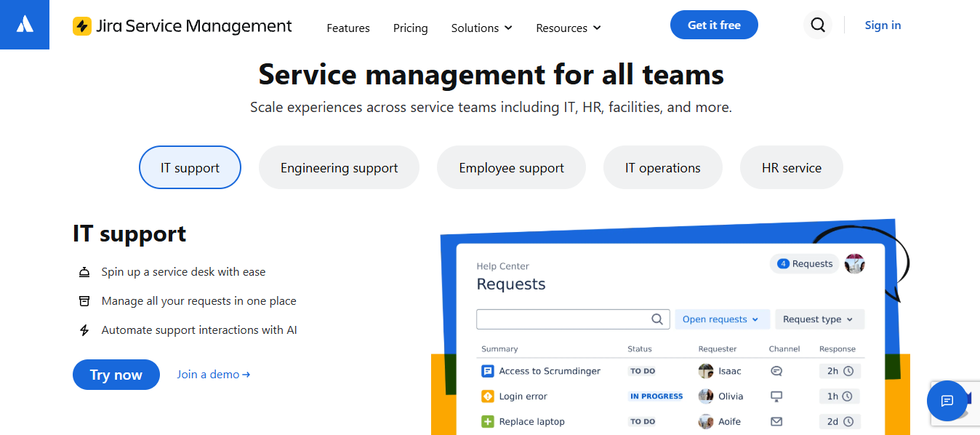Click the clock icon next to 2h
Screen dimensions: 980x435
click(848, 371)
